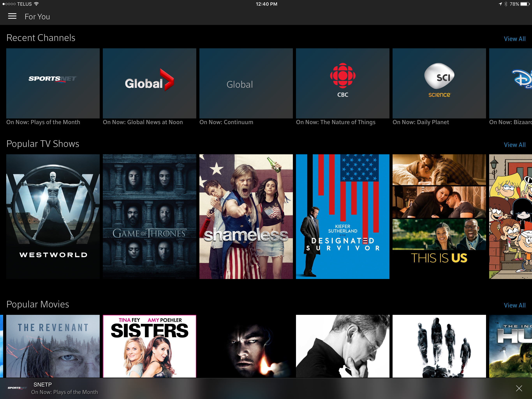Tap the 12:40 PM clock in status bar
This screenshot has width=532, height=399.
(266, 4)
